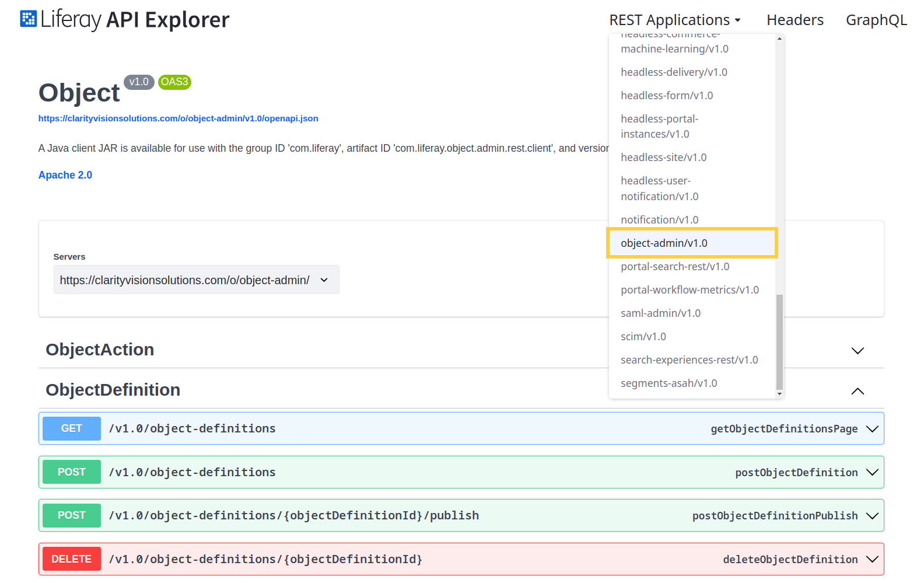
Task: Open the Apache 2.0 license link
Action: (65, 175)
